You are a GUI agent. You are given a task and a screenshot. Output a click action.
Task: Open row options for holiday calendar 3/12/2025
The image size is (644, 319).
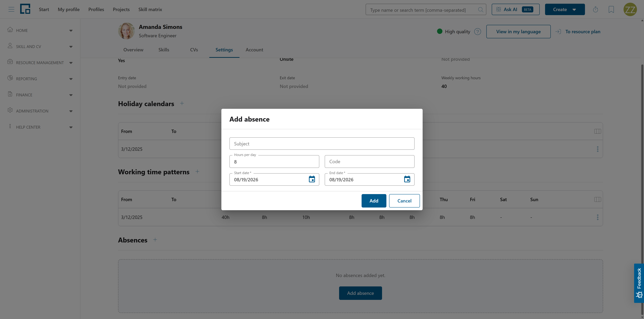(598, 149)
